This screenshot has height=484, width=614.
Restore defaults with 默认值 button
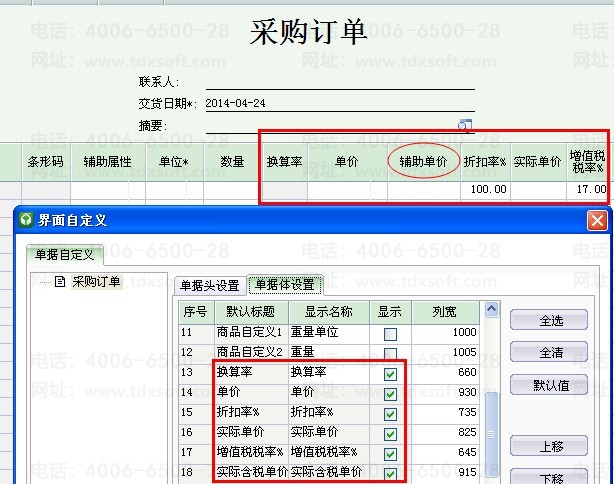pyautogui.click(x=551, y=385)
